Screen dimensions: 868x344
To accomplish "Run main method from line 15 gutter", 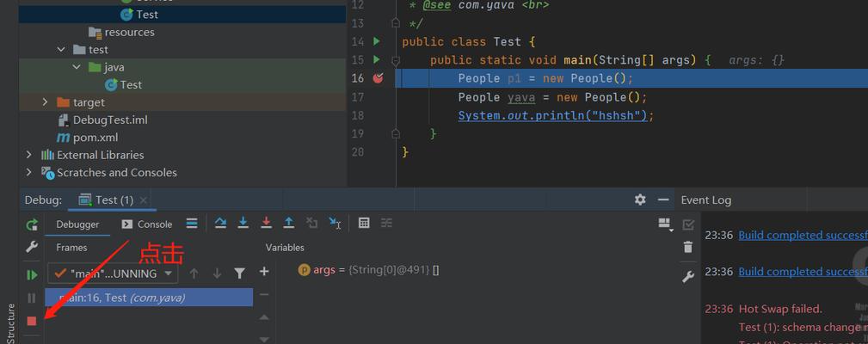I will pos(377,59).
